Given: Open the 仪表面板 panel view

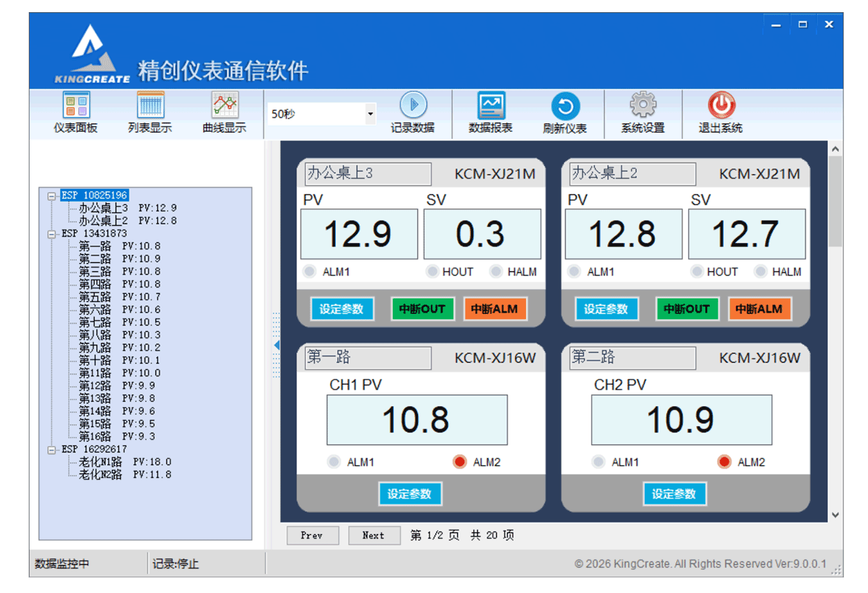Looking at the screenshot, I should (x=75, y=113).
